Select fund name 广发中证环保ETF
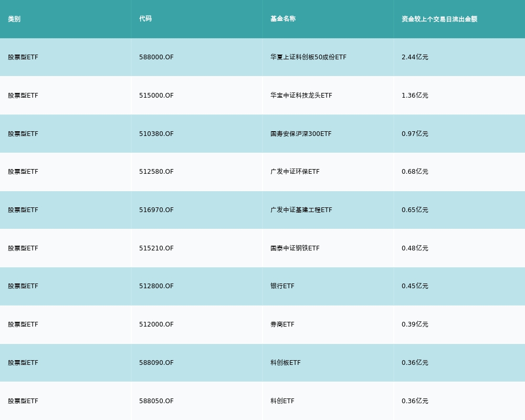 (x=295, y=172)
